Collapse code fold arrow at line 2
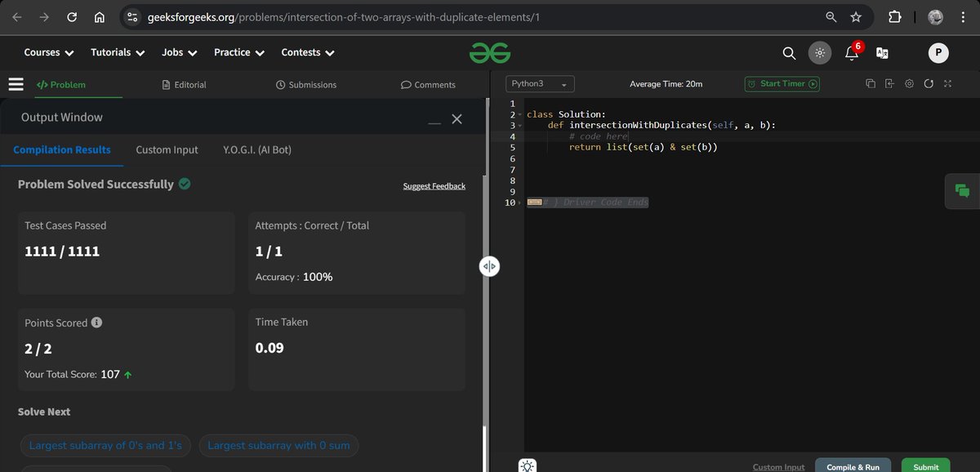The image size is (980, 472). click(x=519, y=114)
